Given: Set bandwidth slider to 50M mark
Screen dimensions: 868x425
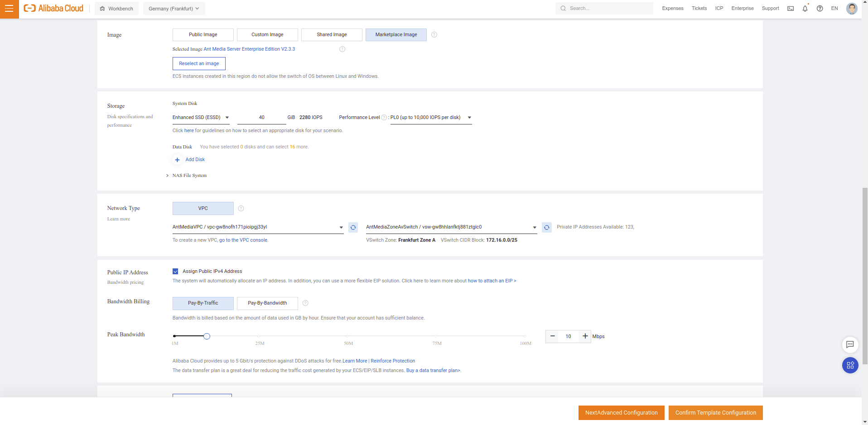Looking at the screenshot, I should [347, 336].
